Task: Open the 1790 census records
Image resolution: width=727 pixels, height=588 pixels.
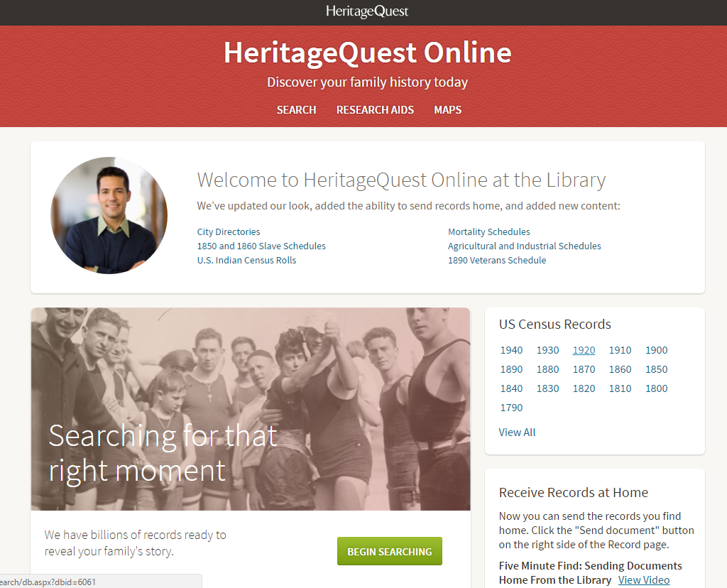Action: pos(511,408)
